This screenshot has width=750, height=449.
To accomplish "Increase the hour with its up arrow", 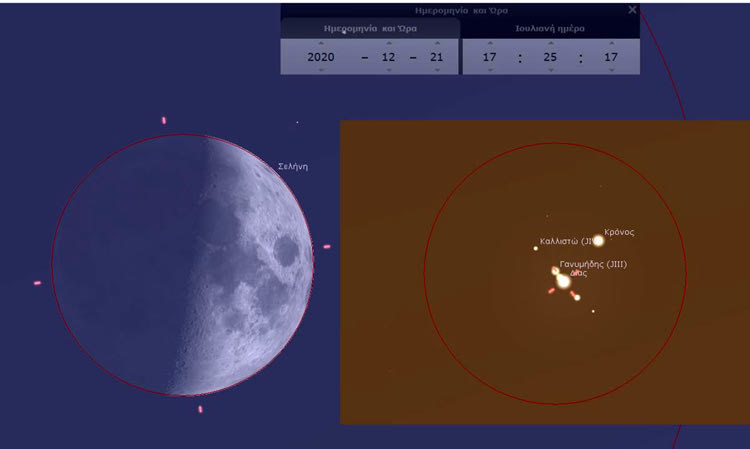I will (x=489, y=43).
